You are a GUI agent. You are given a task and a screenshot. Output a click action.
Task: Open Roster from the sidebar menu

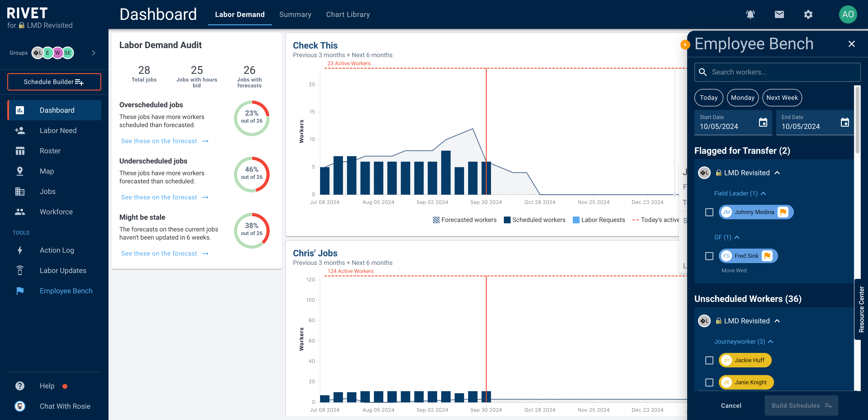click(x=54, y=151)
